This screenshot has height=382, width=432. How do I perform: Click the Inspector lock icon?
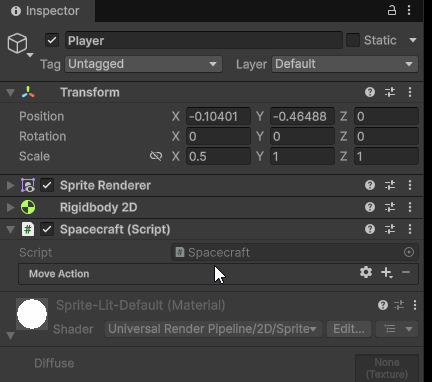[392, 11]
